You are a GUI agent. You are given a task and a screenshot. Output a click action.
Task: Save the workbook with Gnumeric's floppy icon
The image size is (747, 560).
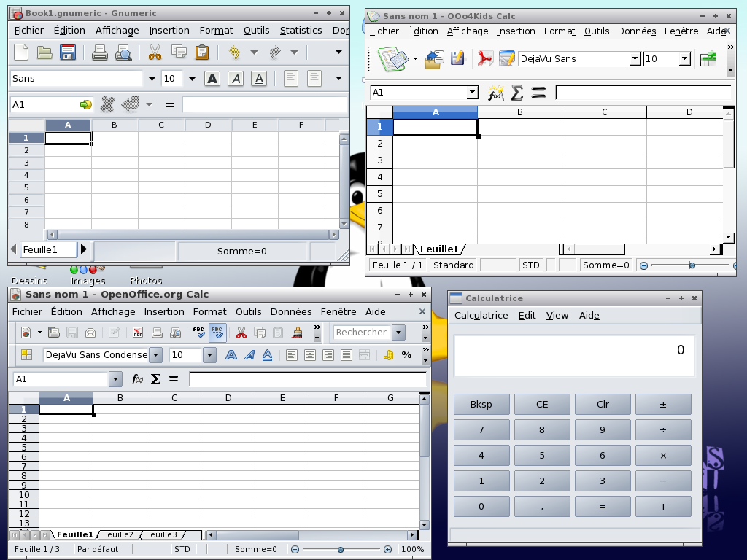[x=68, y=52]
